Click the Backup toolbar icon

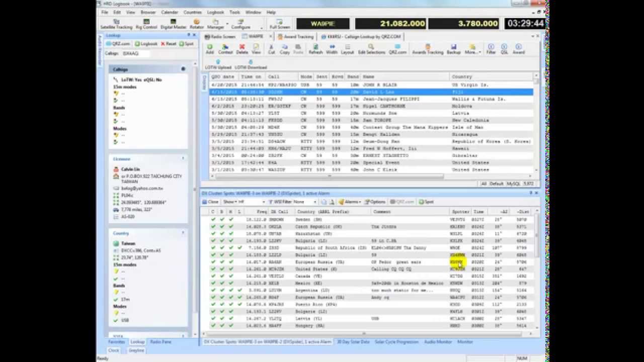click(453, 49)
